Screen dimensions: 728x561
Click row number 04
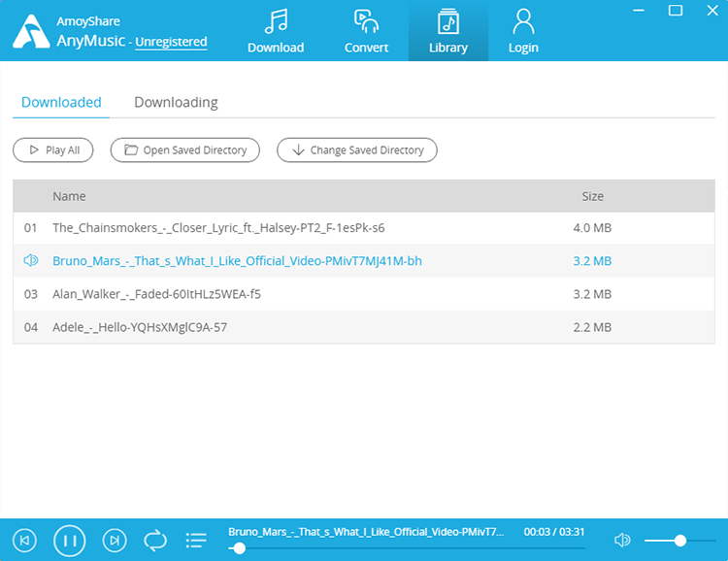coord(31,327)
